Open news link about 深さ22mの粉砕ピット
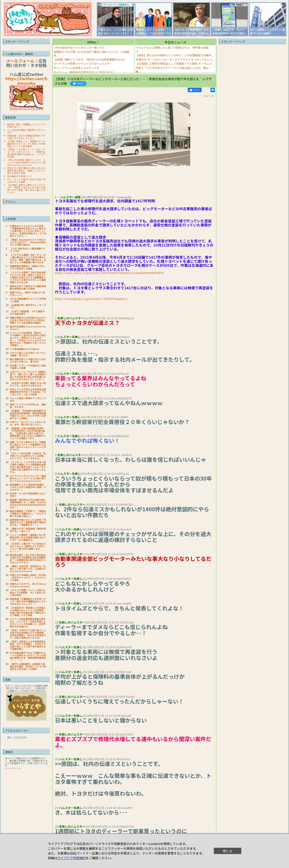Screen dimensions: 289x868 174,55
